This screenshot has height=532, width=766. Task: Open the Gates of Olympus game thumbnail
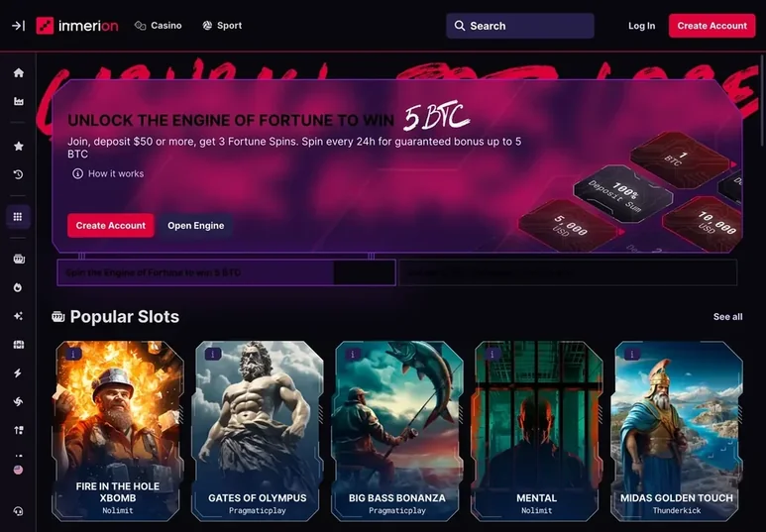click(258, 431)
